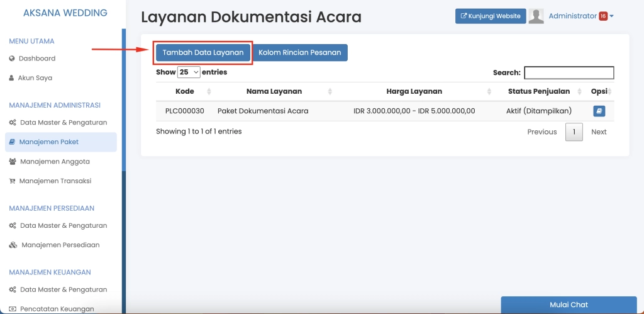644x314 pixels.
Task: Click the Aktif (Ditampilkan) status cell
Action: coord(539,111)
